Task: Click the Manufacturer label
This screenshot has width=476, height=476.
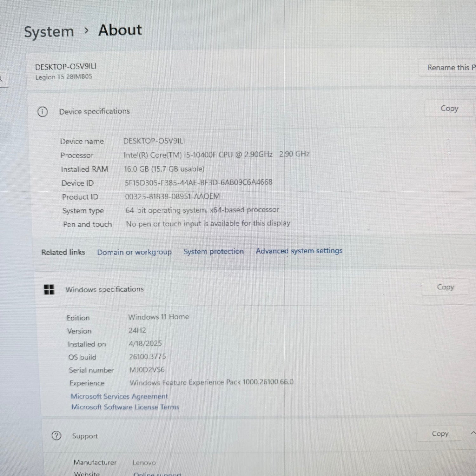Action: [95, 463]
